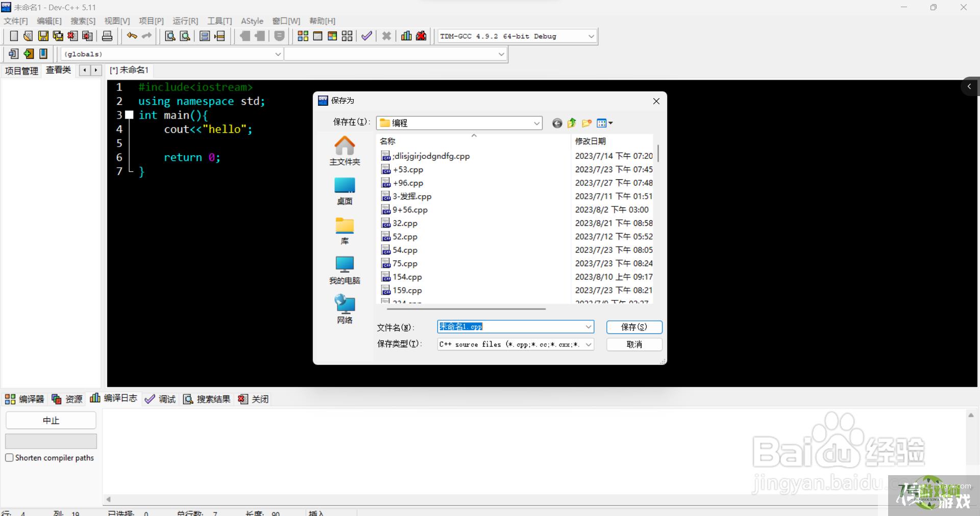
Task: Select 桌面 in save dialog sidebar
Action: 345,191
